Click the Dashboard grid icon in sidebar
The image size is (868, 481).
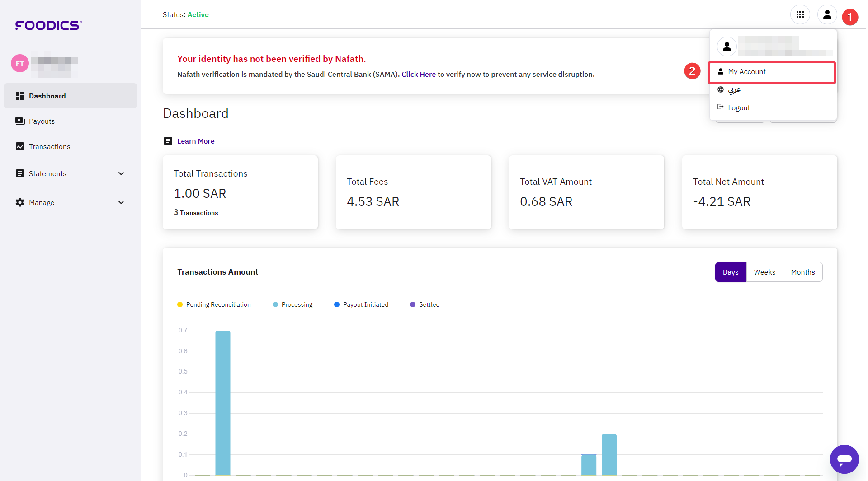(x=20, y=96)
